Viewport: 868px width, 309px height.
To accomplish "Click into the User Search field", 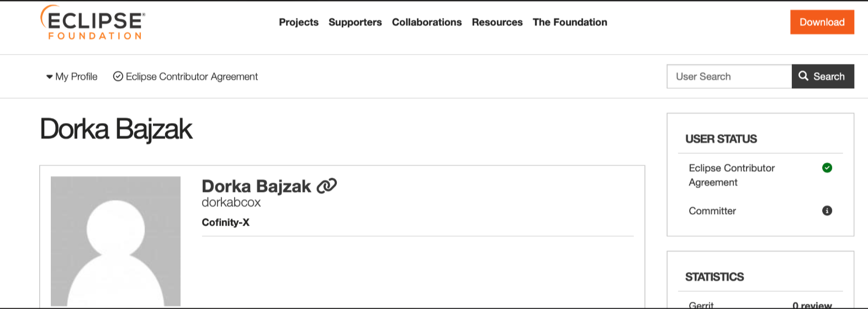I will pos(729,77).
